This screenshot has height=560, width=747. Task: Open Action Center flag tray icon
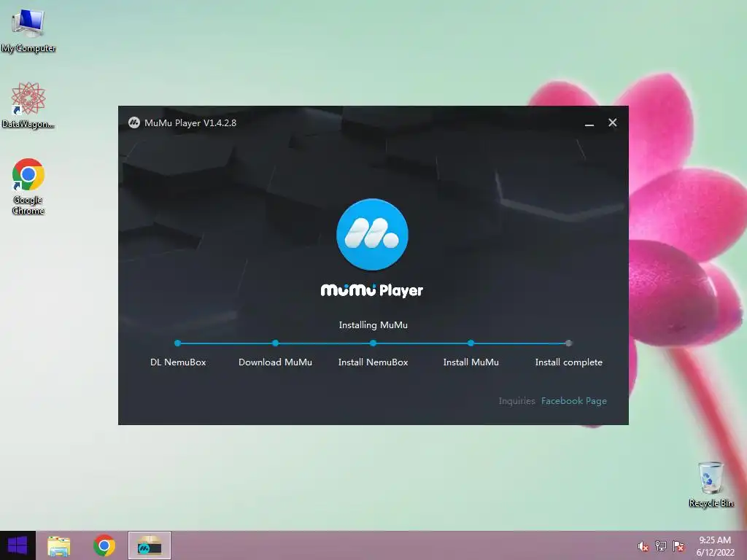coord(678,545)
